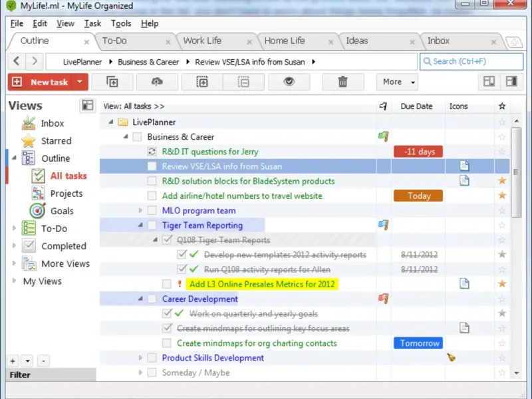
Task: Click bell reminder icon on Product Skills Development row
Action: (x=452, y=357)
